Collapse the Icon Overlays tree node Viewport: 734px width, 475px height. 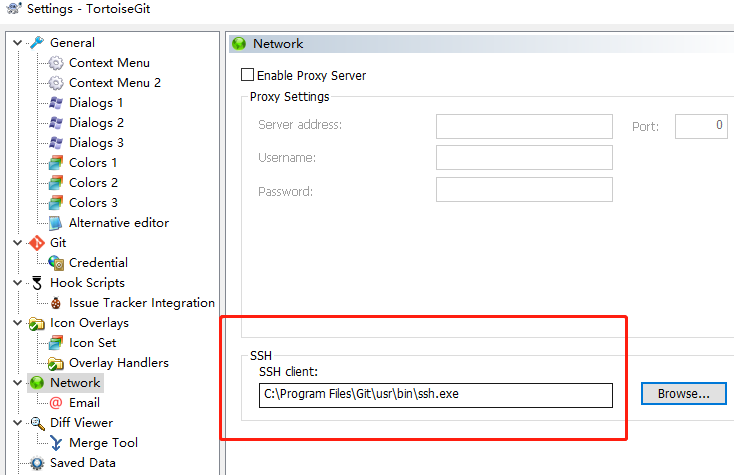[x=18, y=323]
